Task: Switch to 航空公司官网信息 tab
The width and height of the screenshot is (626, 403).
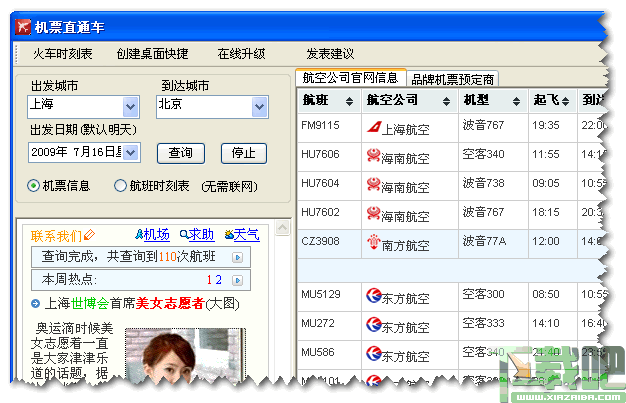Action: click(350, 77)
